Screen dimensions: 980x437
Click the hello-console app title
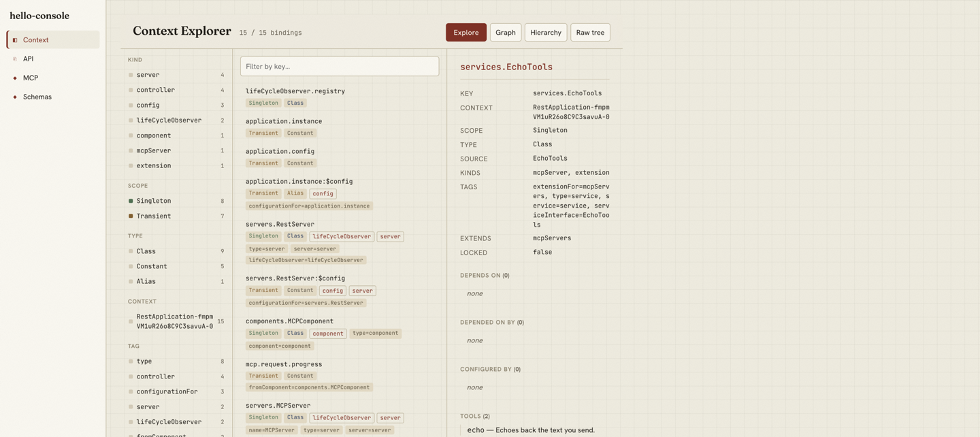click(39, 16)
